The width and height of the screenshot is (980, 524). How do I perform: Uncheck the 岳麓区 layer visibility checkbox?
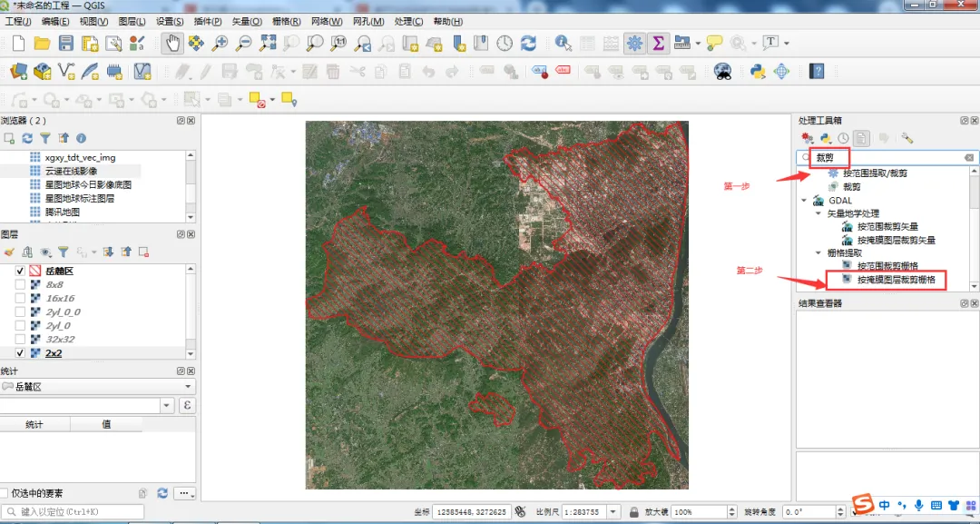point(20,271)
